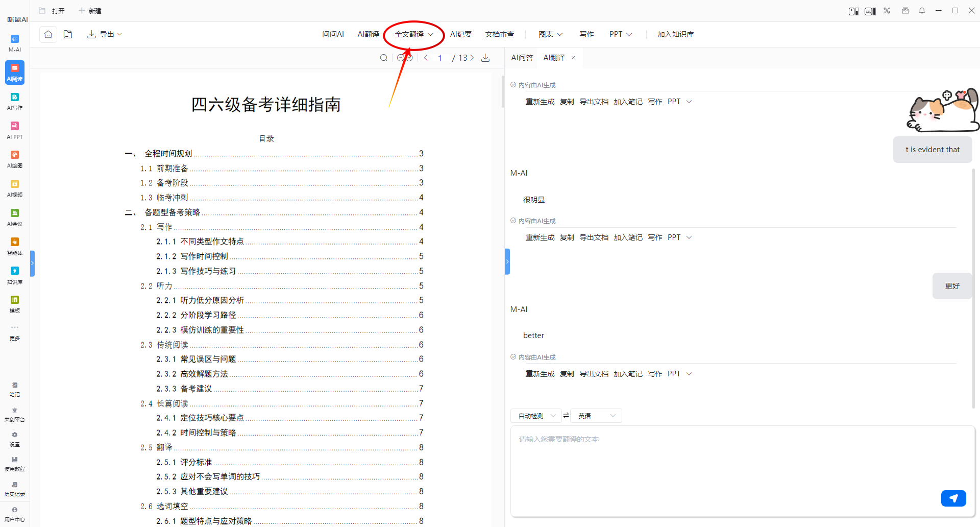Toggle the translation panel divider handle

coord(507,261)
